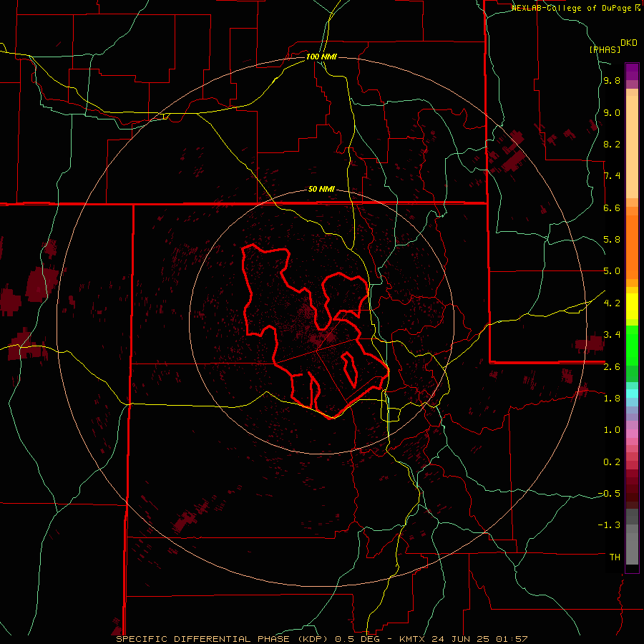The image size is (644, 644).
Task: Click the DKD label above the color scale
Action: point(629,43)
